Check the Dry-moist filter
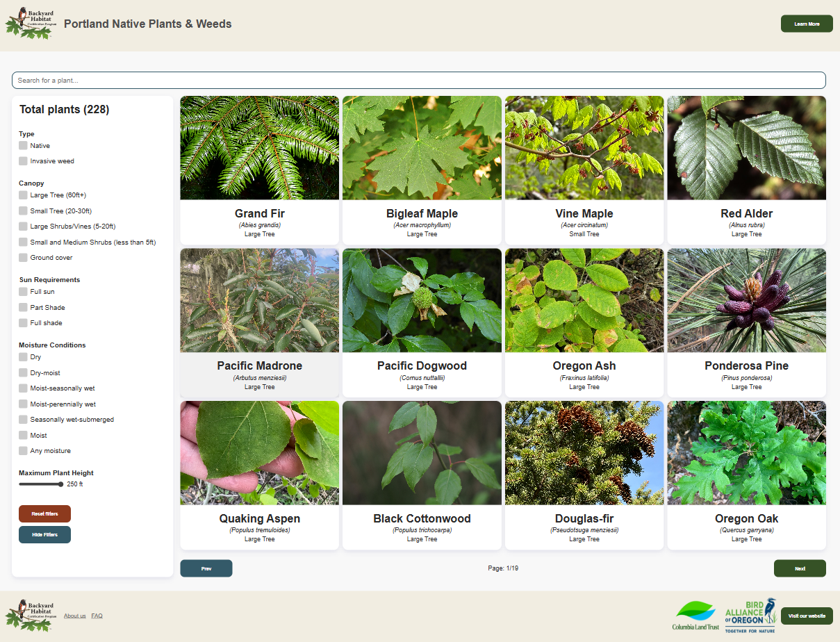 point(23,373)
